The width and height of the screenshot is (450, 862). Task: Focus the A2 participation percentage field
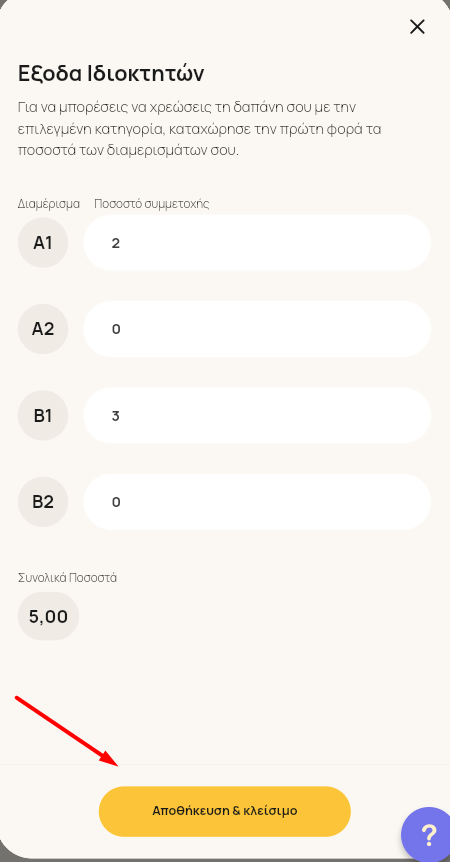[257, 329]
